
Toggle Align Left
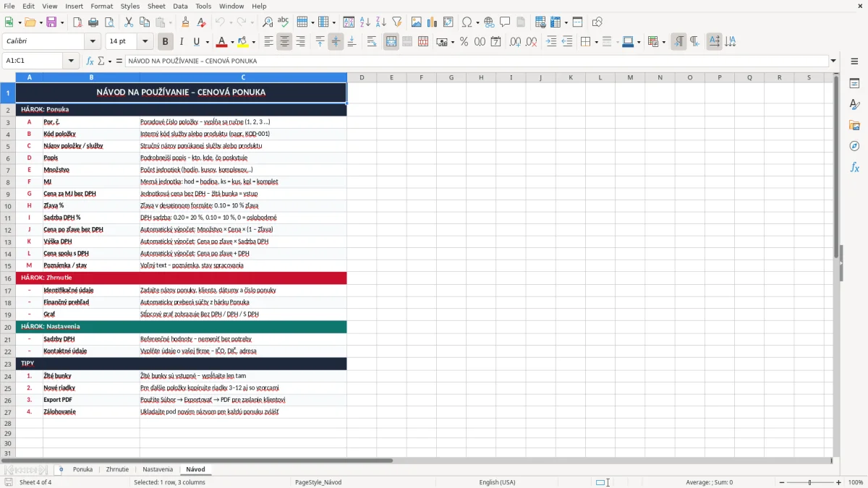(x=268, y=42)
